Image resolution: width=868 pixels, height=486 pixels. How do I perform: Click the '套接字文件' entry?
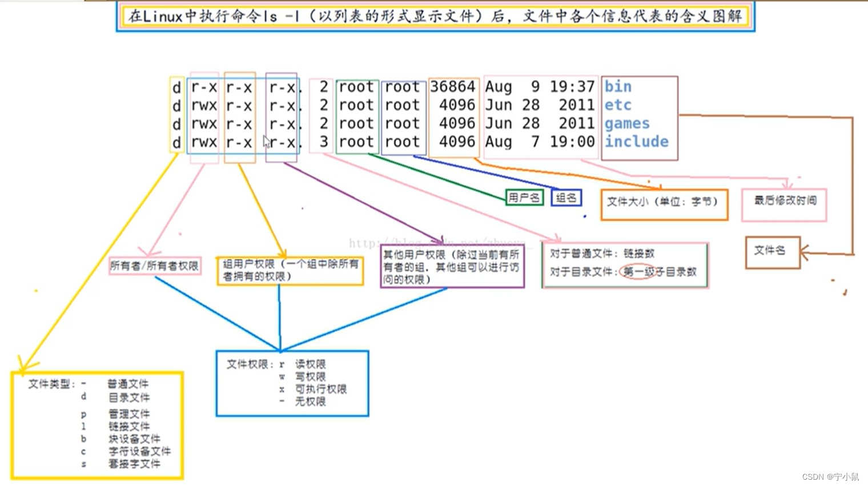tap(134, 464)
